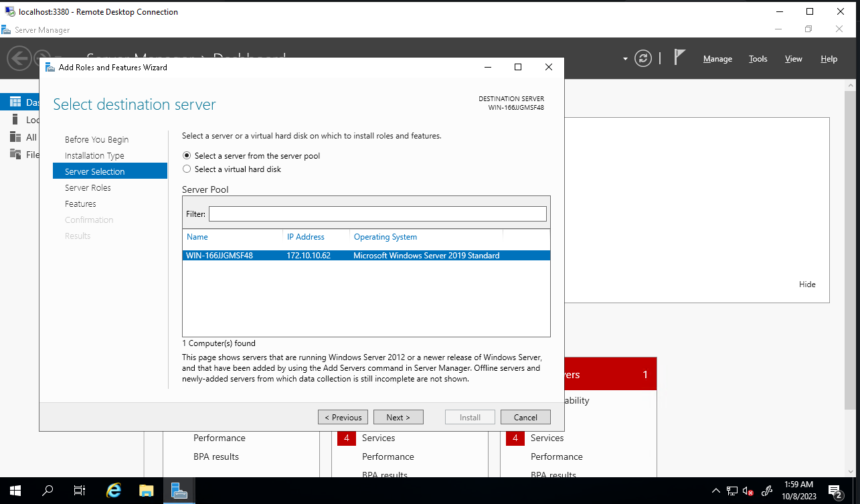Click the Cancel button in wizard

click(x=525, y=417)
